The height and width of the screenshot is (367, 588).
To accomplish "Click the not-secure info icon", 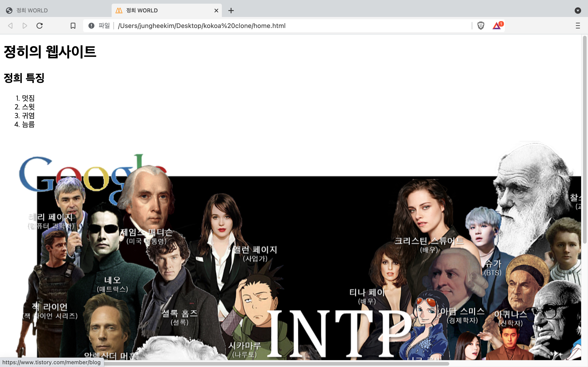I will pos(91,25).
